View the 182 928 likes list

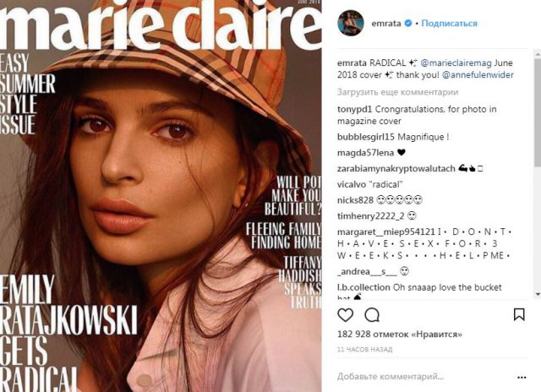pos(400,334)
